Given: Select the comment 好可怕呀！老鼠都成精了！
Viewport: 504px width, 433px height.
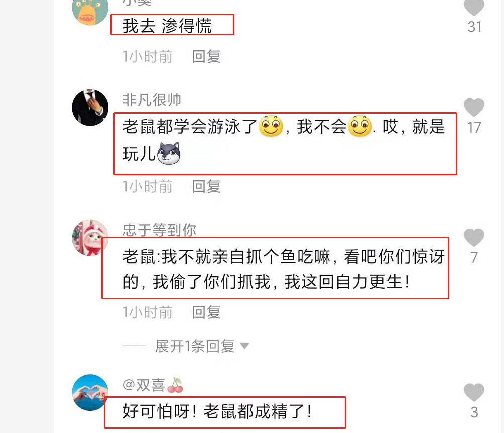Looking at the screenshot, I should point(217,411).
